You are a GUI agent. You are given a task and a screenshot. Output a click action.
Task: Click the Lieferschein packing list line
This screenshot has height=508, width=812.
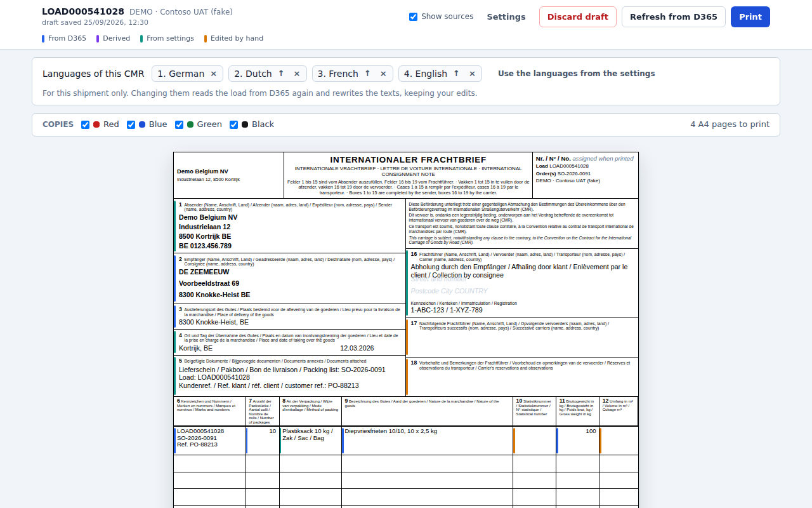coord(282,370)
